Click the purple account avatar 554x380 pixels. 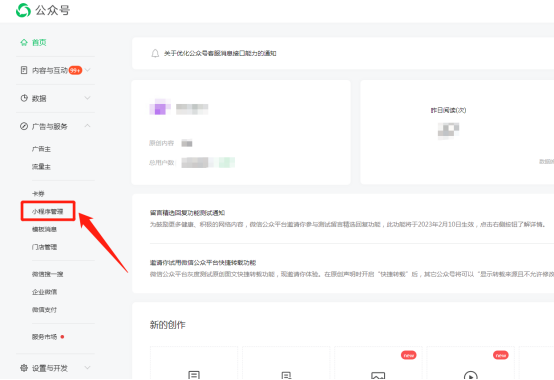point(160,107)
